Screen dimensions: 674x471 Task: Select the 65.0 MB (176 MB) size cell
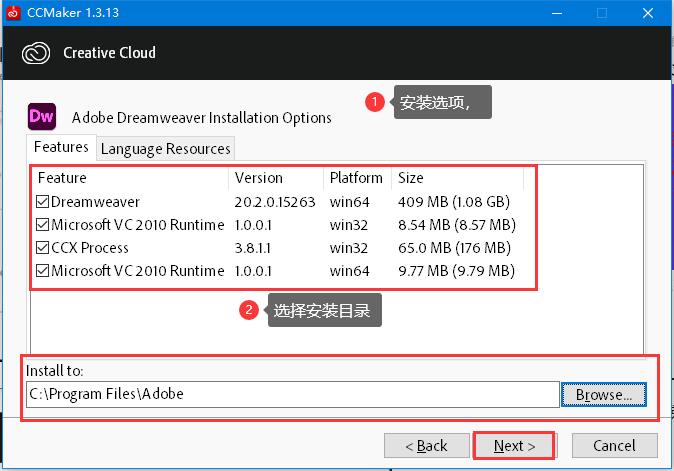(x=454, y=248)
